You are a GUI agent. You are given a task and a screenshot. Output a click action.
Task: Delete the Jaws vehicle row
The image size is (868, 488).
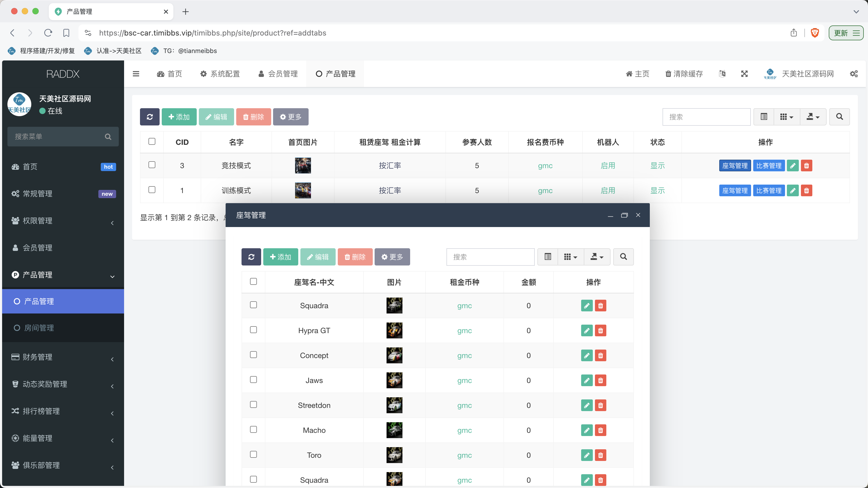point(600,381)
